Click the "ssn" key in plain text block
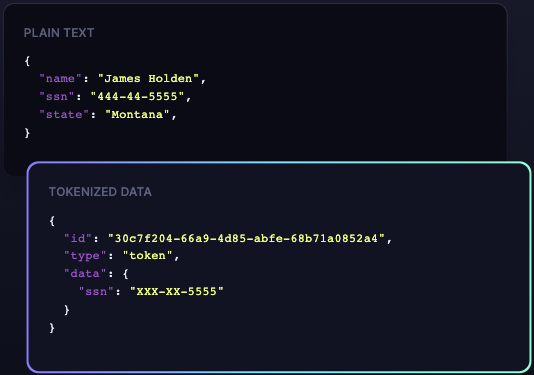This screenshot has height=375, width=534. [x=57, y=96]
